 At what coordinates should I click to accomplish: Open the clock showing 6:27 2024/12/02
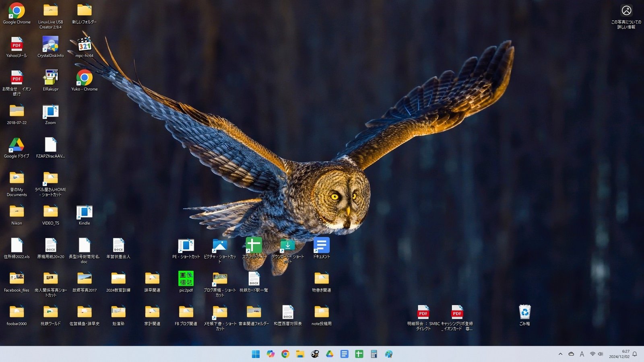pyautogui.click(x=619, y=354)
